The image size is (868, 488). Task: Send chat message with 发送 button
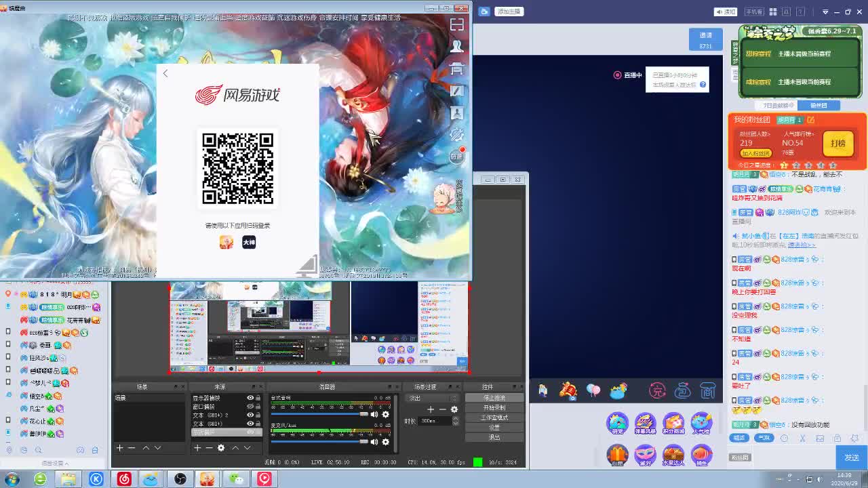(x=852, y=457)
